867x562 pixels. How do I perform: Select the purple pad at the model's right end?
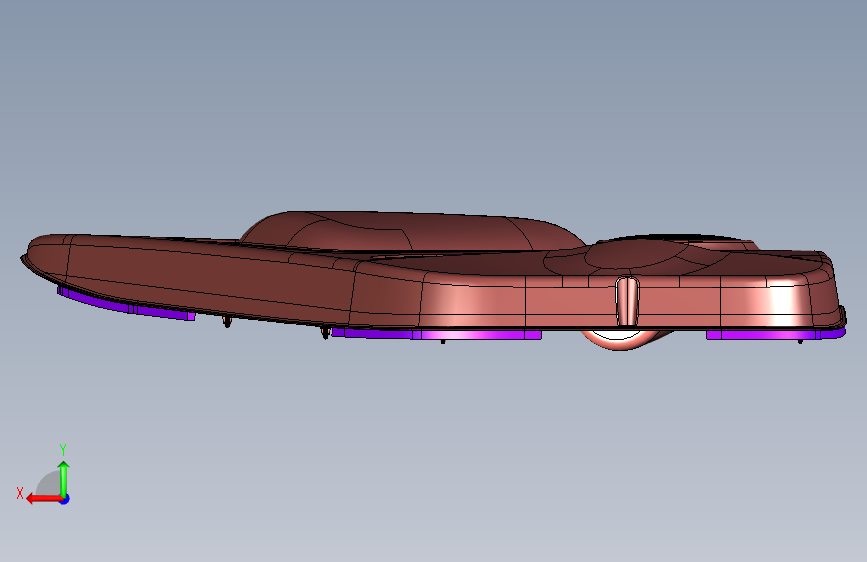tap(775, 334)
